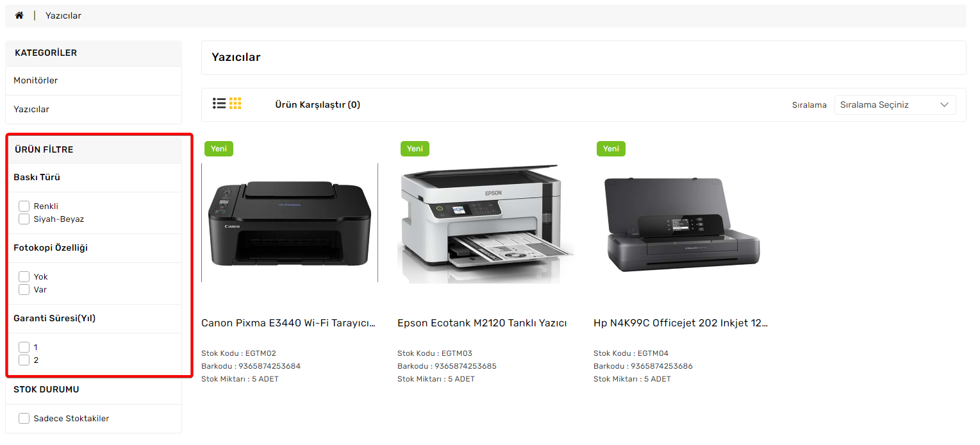Image resolution: width=980 pixels, height=445 pixels.
Task: Open Epson Ecotank M2120 Tanklı Yazıcı title
Action: point(482,323)
